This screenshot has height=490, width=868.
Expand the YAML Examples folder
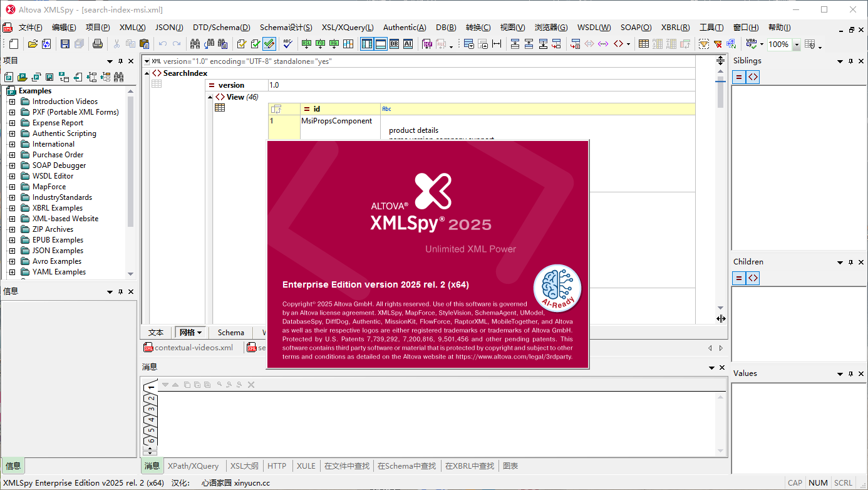[12, 272]
